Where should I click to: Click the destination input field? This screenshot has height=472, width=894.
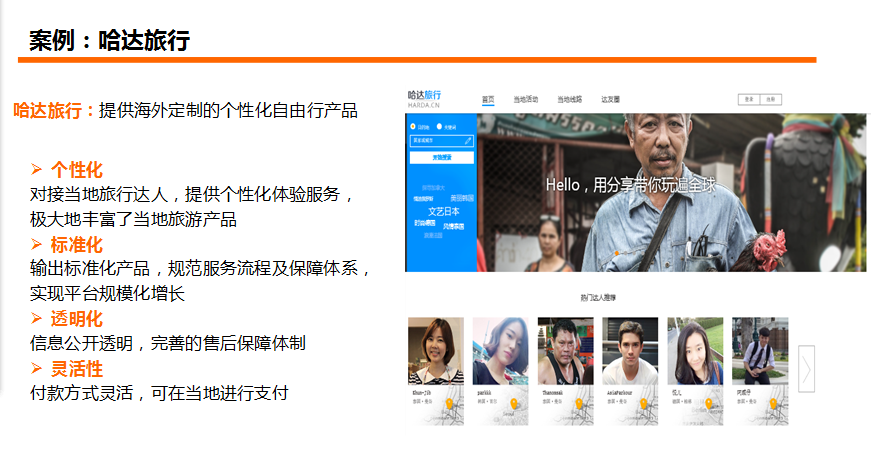tap(436, 142)
